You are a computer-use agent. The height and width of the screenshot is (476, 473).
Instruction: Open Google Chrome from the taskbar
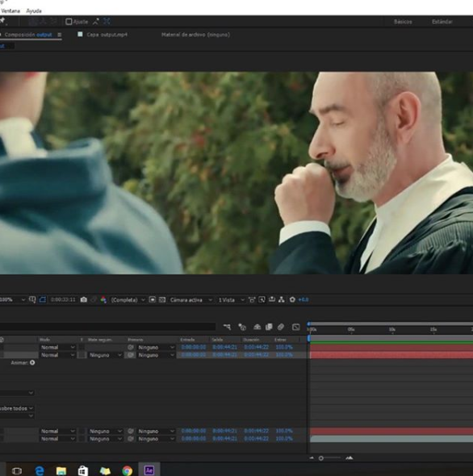click(128, 471)
